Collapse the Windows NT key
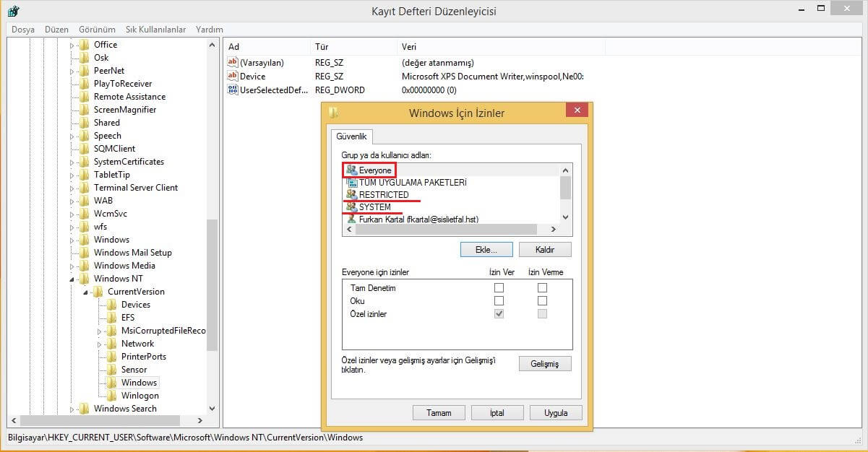Screen dimensions: 868x452 (x=72, y=279)
